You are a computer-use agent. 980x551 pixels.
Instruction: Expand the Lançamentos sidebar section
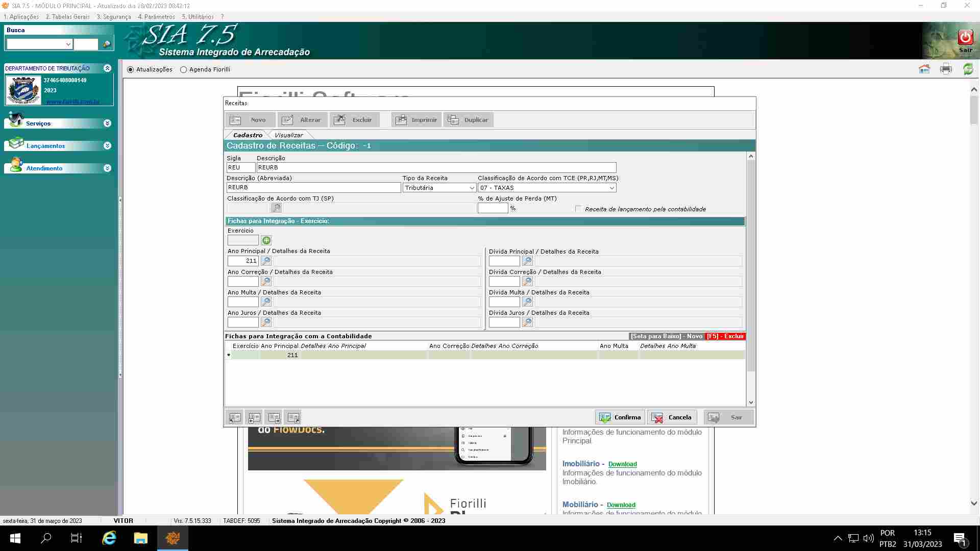point(107,146)
